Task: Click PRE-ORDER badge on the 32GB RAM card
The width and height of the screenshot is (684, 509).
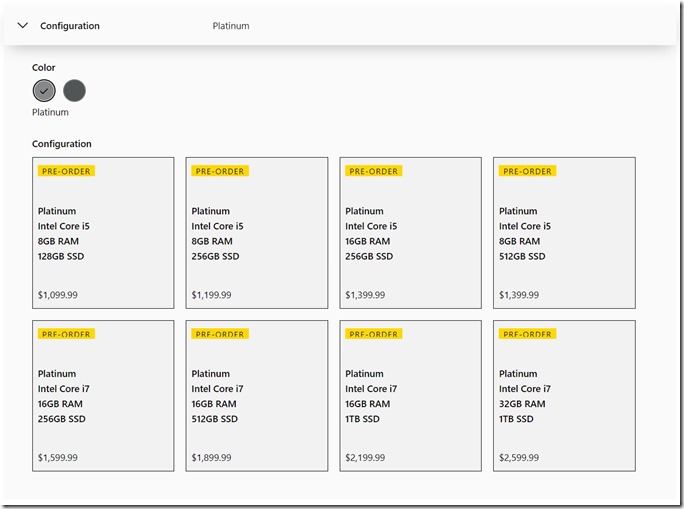Action: (x=527, y=334)
